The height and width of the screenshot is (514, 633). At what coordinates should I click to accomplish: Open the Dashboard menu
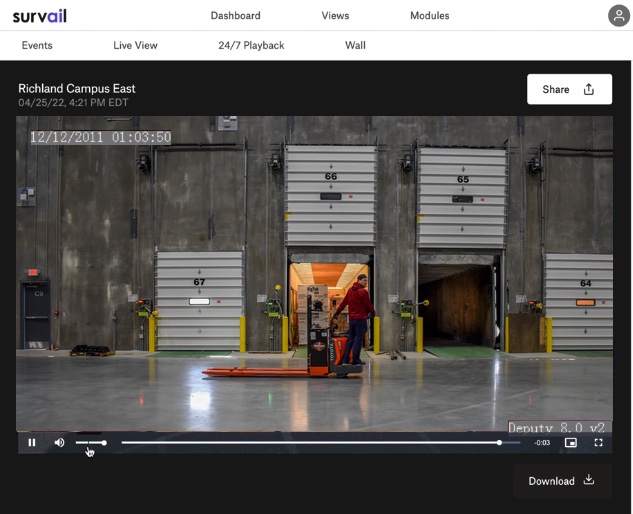235,16
